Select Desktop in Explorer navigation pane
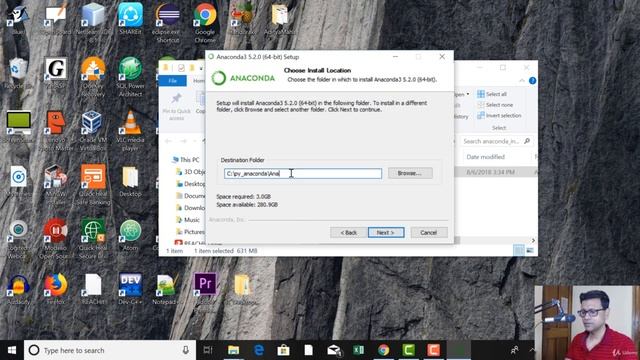Screen dimensions: 640x360 [x=191, y=184]
